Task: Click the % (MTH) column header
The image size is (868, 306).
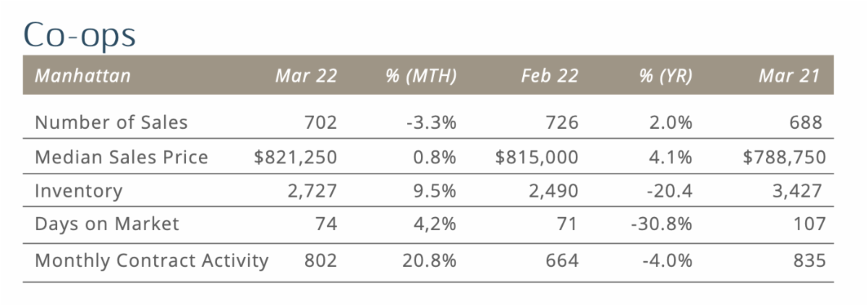Action: tap(421, 76)
